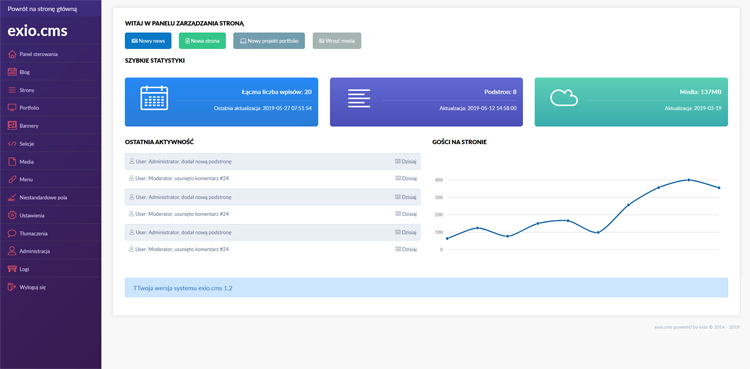Screen dimensions: 750x369
Task: Click the 400 axis label on chart
Action: 438,180
